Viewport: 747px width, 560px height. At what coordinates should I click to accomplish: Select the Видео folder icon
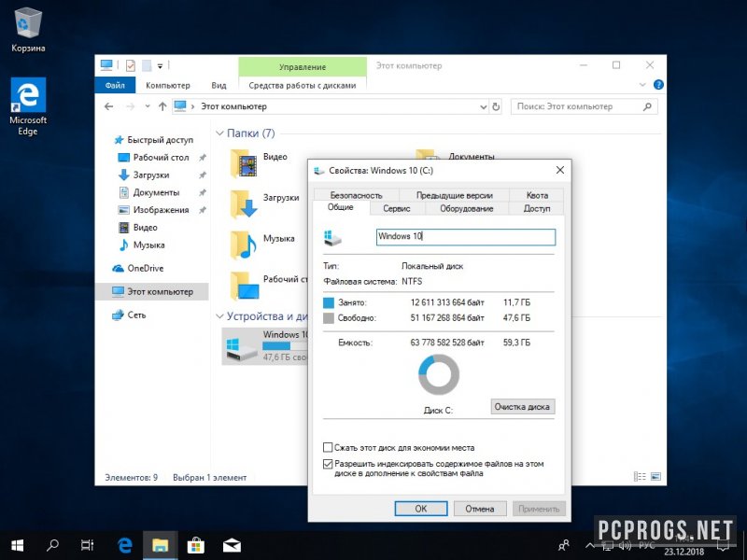point(244,163)
